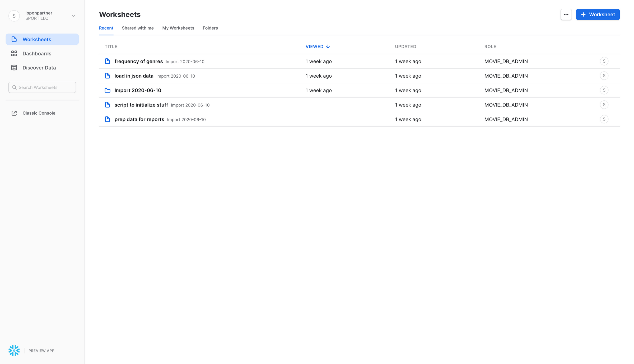This screenshot has width=634, height=364.
Task: Select the My Worksheets tab
Action: 178,28
